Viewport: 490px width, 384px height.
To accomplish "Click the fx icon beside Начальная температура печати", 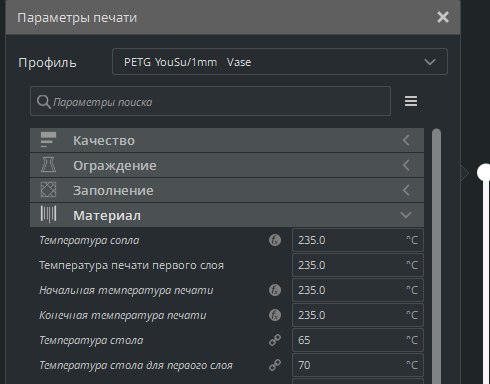I will pos(275,290).
